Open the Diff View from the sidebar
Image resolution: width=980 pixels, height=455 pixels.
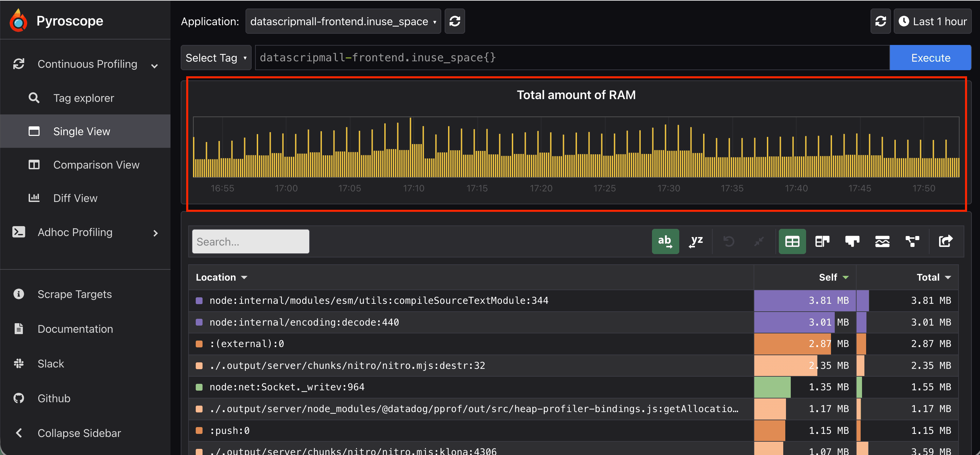coord(75,198)
